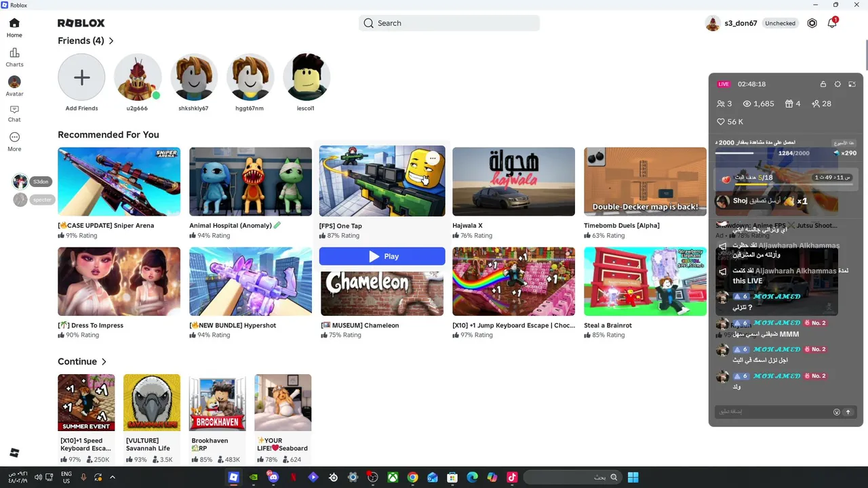Expand the Continue section
Image resolution: width=868 pixels, height=488 pixels.
(x=82, y=361)
